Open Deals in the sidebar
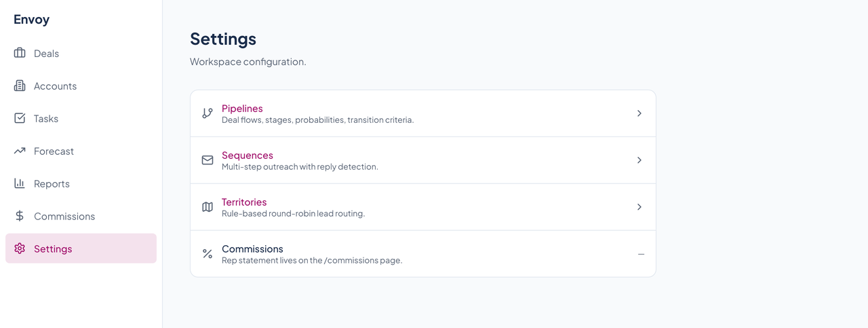 pos(81,53)
